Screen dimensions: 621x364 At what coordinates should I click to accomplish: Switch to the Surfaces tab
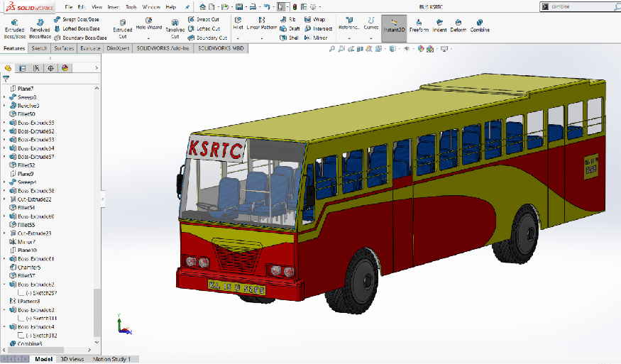click(64, 48)
